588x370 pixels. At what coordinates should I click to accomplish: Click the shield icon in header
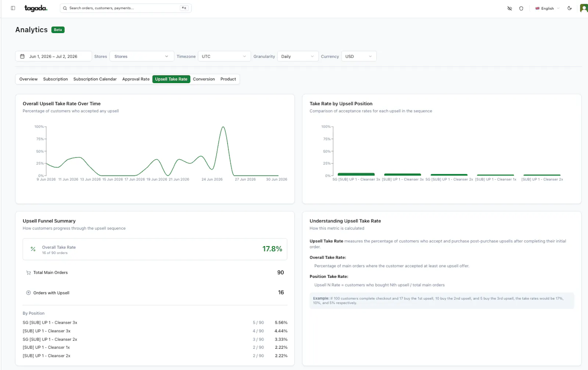(521, 8)
